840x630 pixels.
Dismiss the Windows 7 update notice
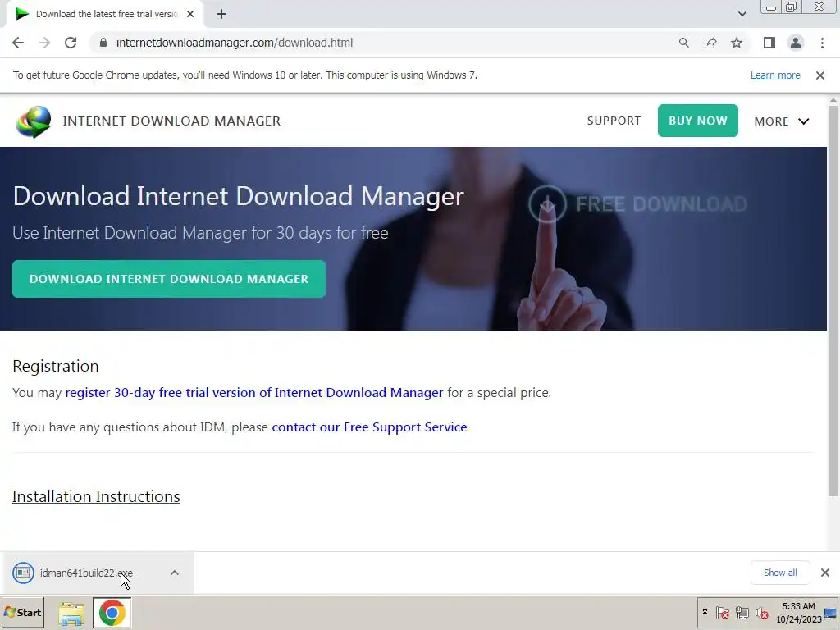click(x=819, y=75)
